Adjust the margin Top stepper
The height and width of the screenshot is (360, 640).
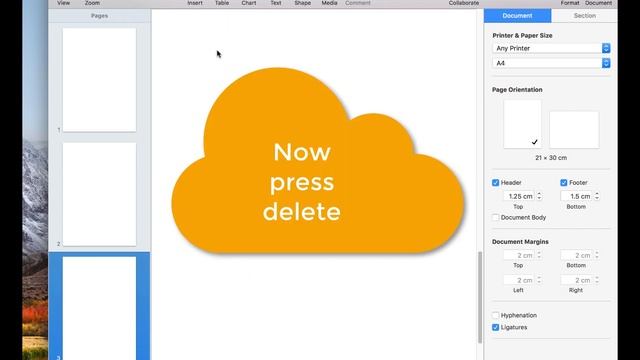coord(539,255)
